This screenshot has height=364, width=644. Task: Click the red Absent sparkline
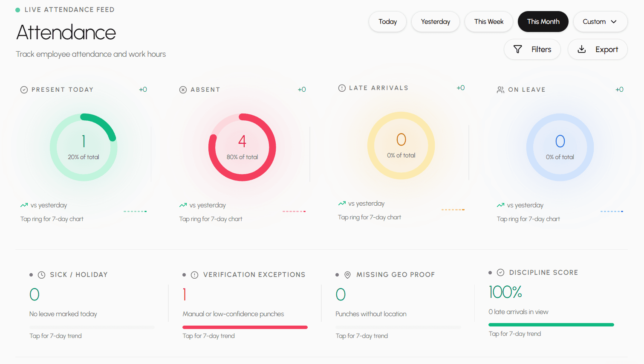(294, 211)
